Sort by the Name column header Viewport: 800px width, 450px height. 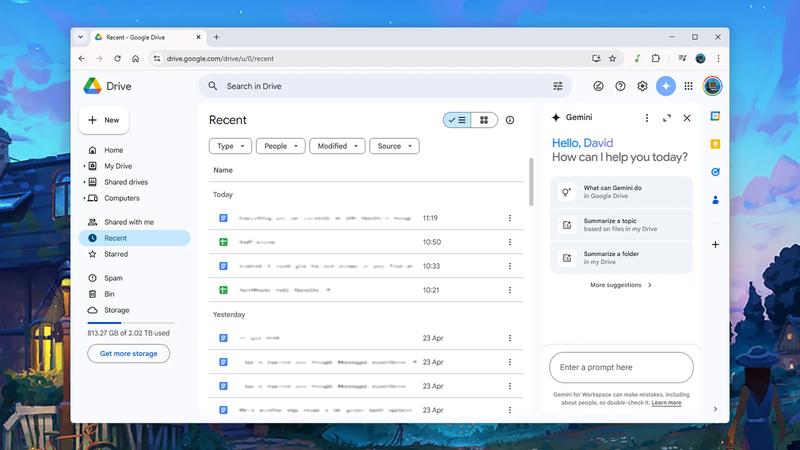(223, 170)
